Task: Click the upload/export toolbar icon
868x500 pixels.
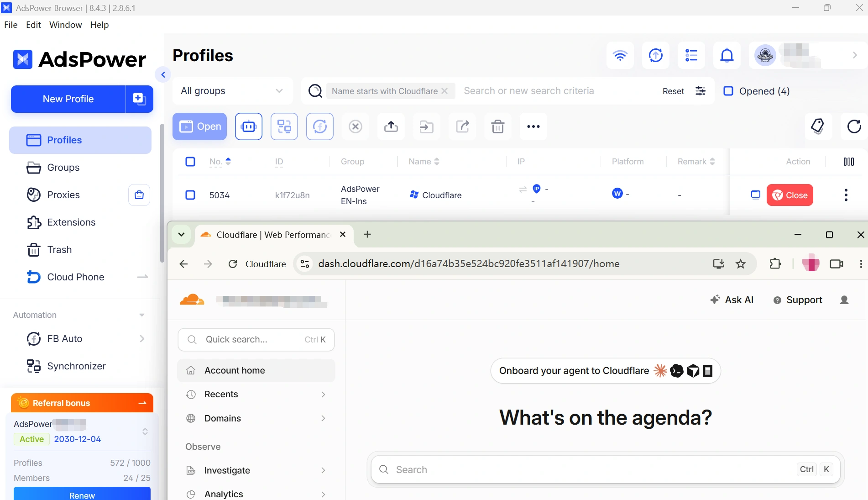Action: [x=391, y=126]
